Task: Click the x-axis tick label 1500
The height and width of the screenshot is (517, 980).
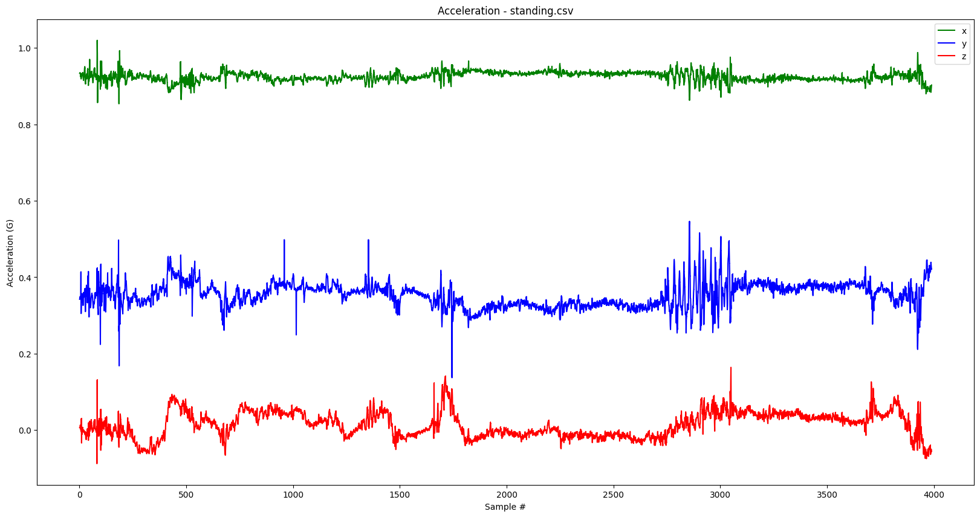Action: [x=400, y=495]
